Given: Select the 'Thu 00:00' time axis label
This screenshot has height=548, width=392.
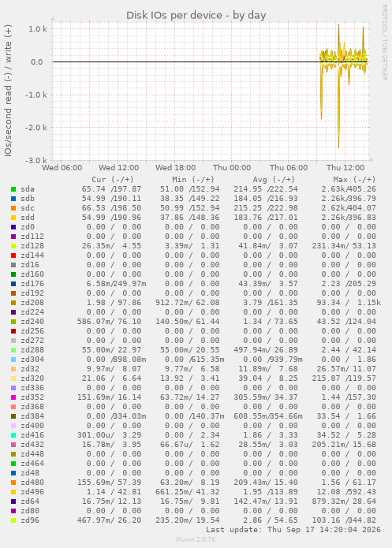Looking at the screenshot, I should 232,168.
